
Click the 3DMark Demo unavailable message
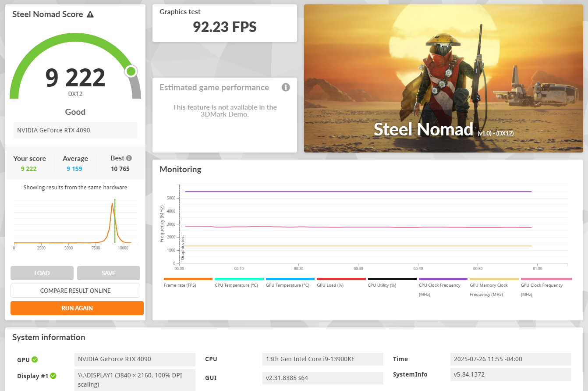[225, 110]
